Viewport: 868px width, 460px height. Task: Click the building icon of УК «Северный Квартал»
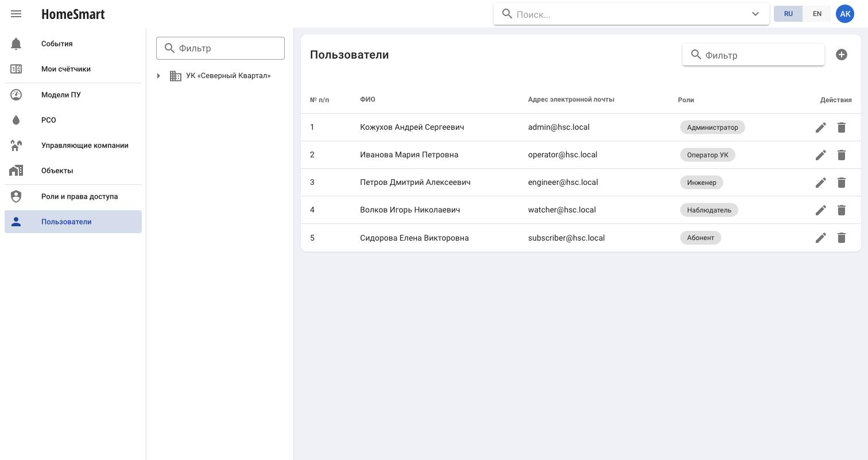pos(176,76)
